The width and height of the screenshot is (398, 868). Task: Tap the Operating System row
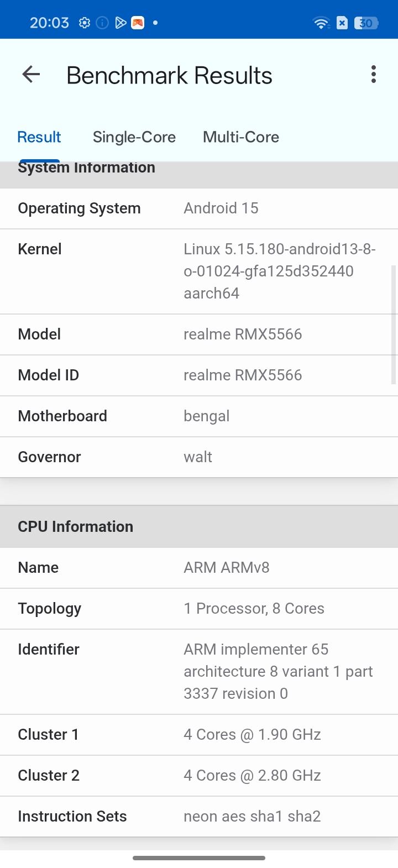(x=199, y=208)
